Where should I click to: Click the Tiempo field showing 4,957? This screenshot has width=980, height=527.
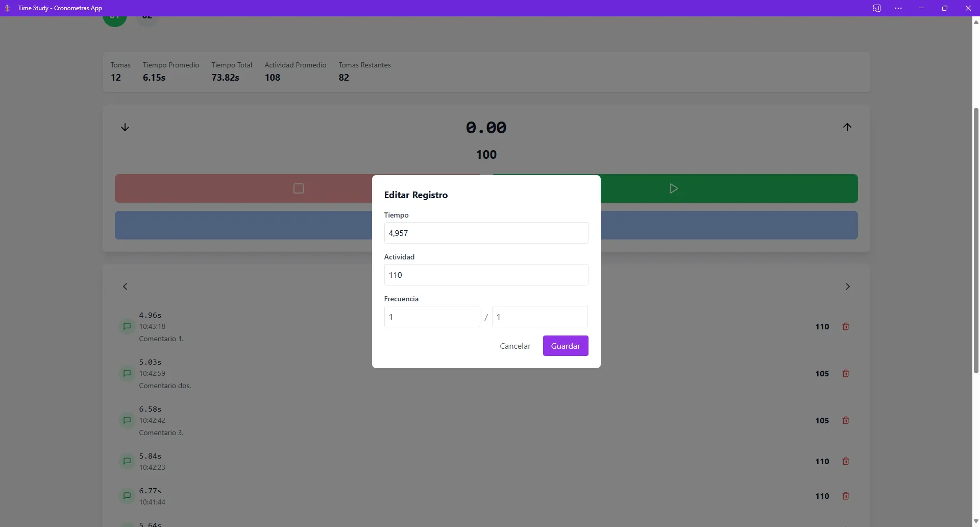tap(486, 233)
